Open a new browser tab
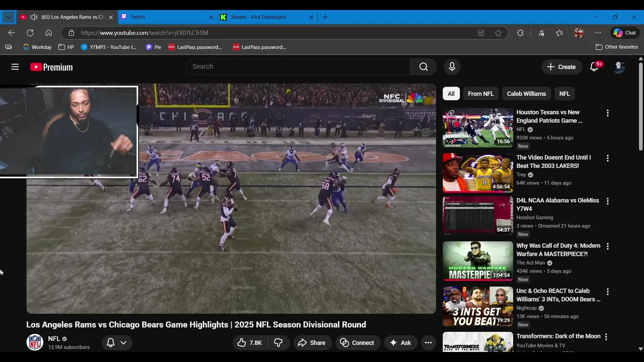Image resolution: width=644 pixels, height=362 pixels. pyautogui.click(x=325, y=17)
